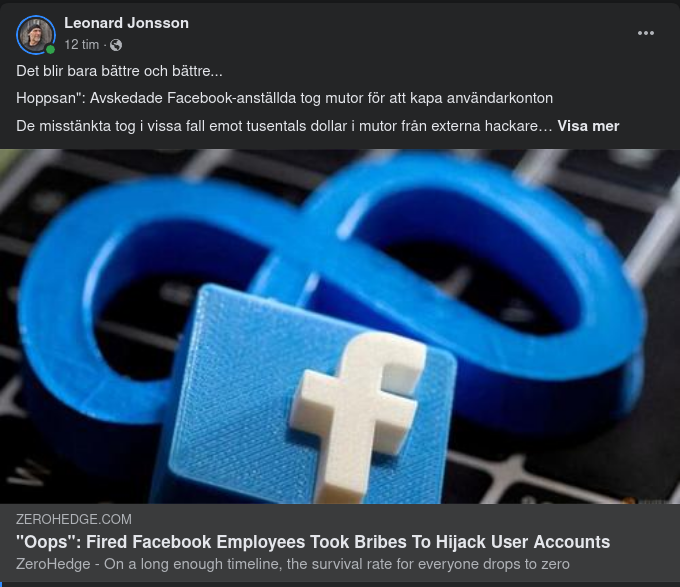Click the ZeroHedge survival rate description
The image size is (680, 587).
click(x=293, y=564)
